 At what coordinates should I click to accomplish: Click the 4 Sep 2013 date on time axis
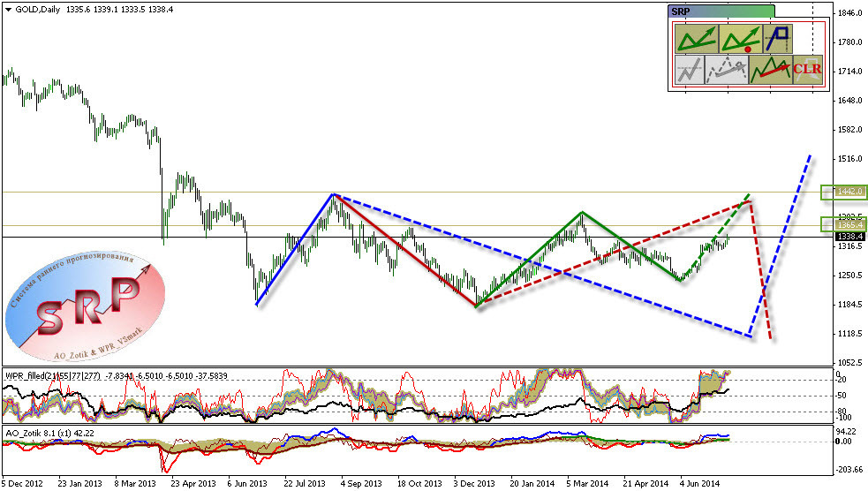[x=363, y=484]
